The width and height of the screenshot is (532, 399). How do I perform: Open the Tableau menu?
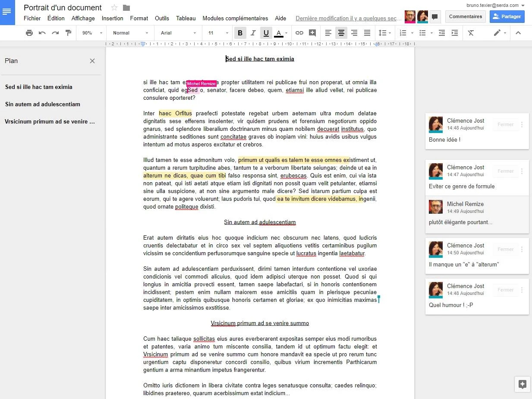coord(186,18)
